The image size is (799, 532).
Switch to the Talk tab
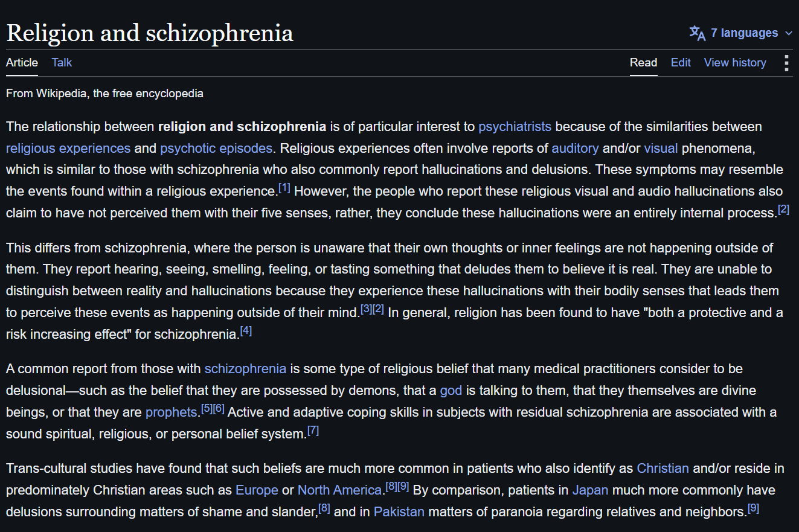(62, 62)
